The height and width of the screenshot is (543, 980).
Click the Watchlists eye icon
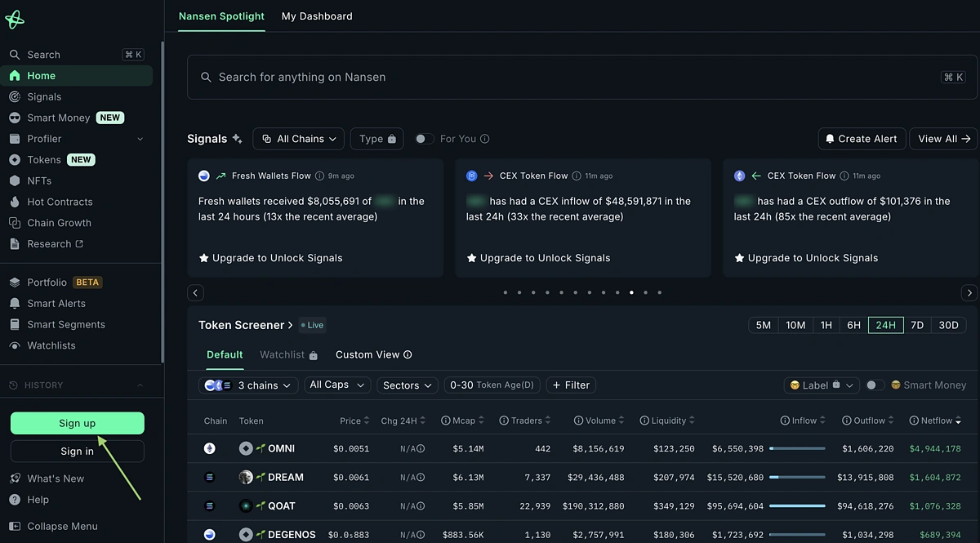(x=15, y=345)
